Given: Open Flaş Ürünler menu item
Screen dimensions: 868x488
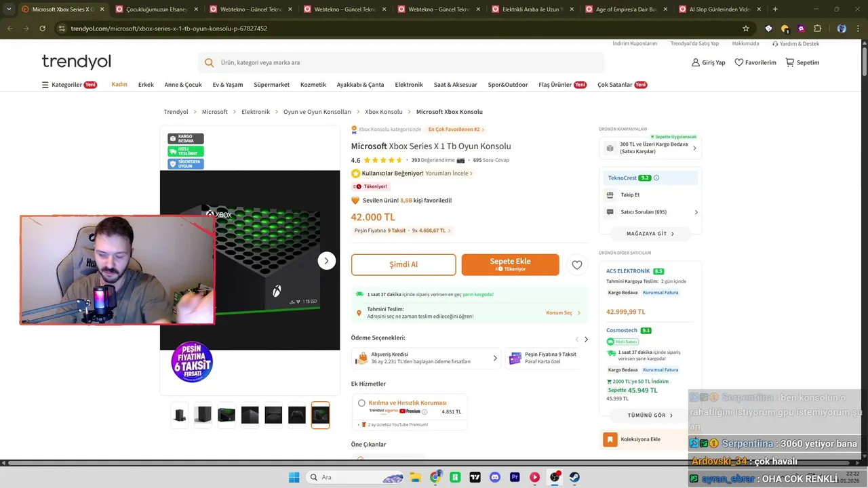Looking at the screenshot, I should point(562,85).
